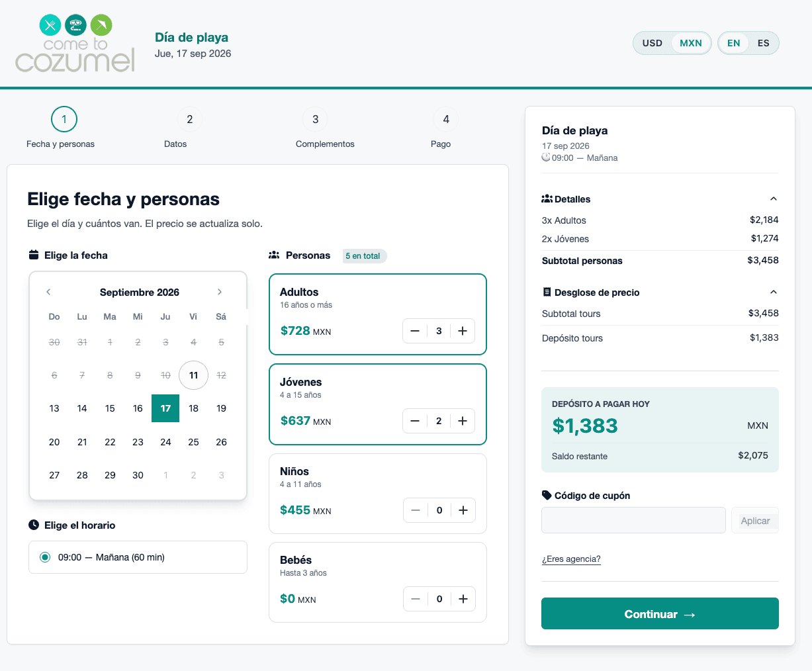Select September 11 in calendar
This screenshot has height=671, width=812.
point(193,375)
